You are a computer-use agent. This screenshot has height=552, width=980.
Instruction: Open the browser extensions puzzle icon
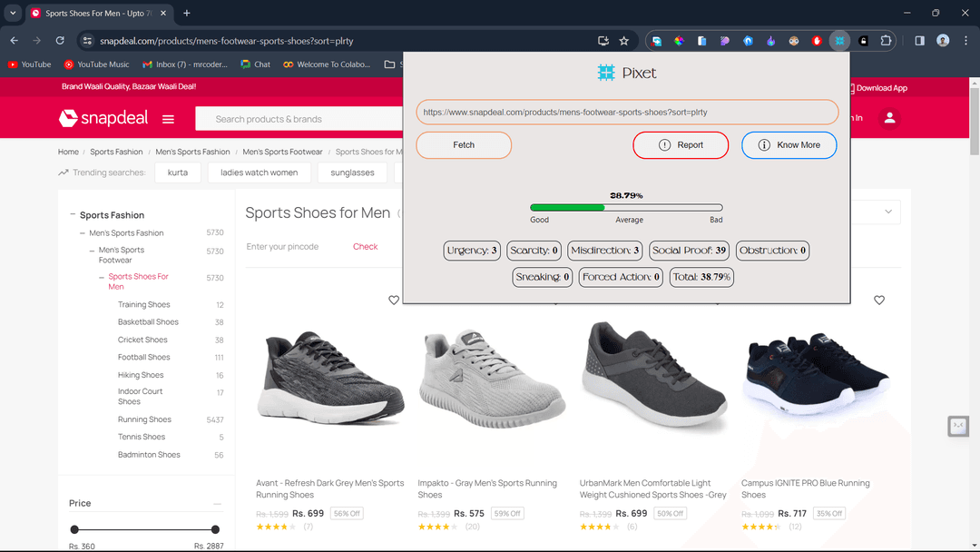coord(886,41)
